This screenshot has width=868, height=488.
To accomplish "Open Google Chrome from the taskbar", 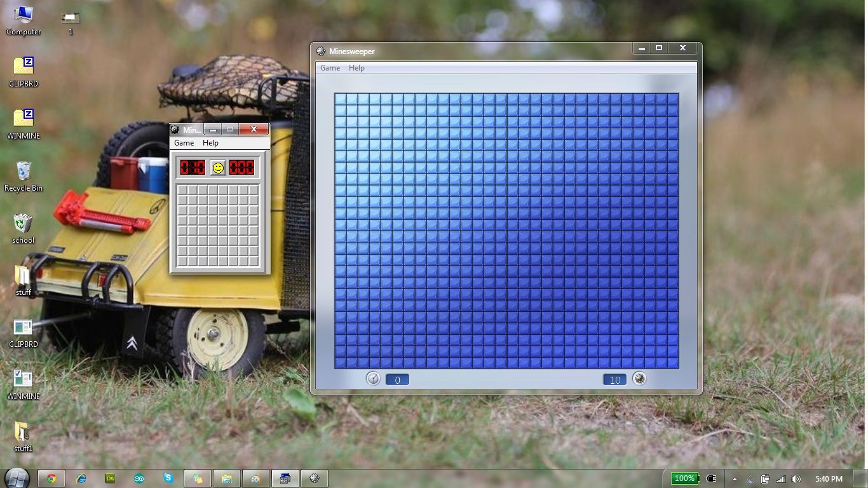I will pos(51,478).
